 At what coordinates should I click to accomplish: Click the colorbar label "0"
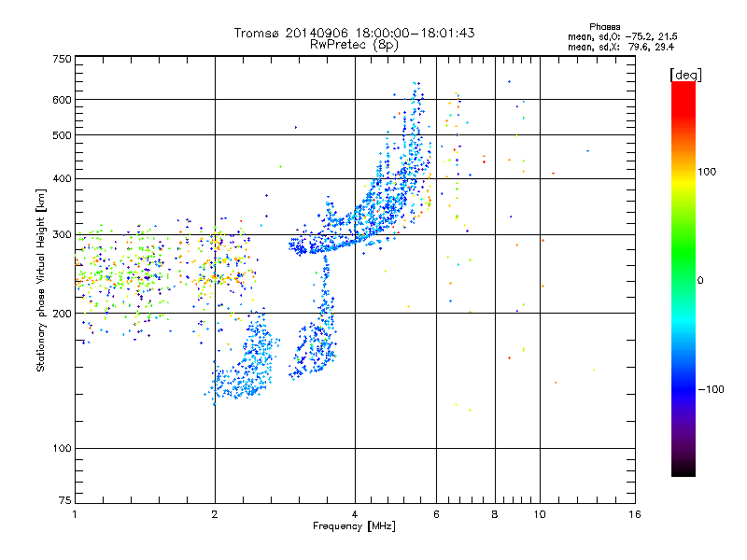pos(700,281)
